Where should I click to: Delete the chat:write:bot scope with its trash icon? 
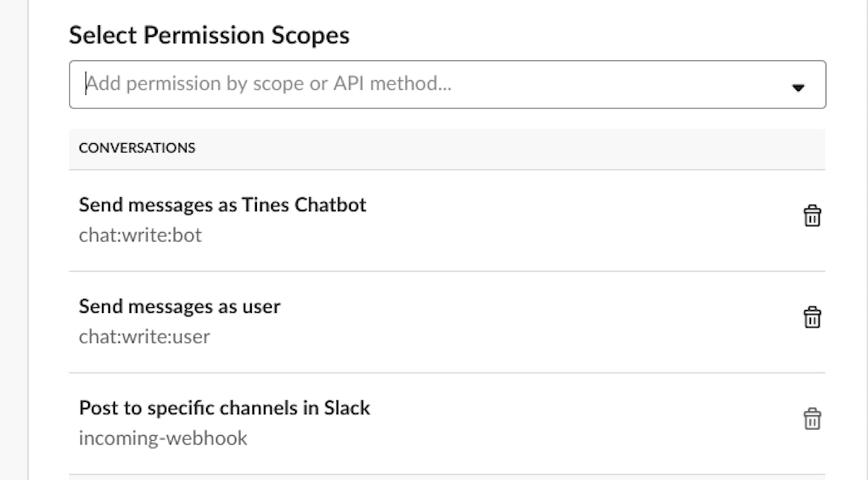(812, 216)
